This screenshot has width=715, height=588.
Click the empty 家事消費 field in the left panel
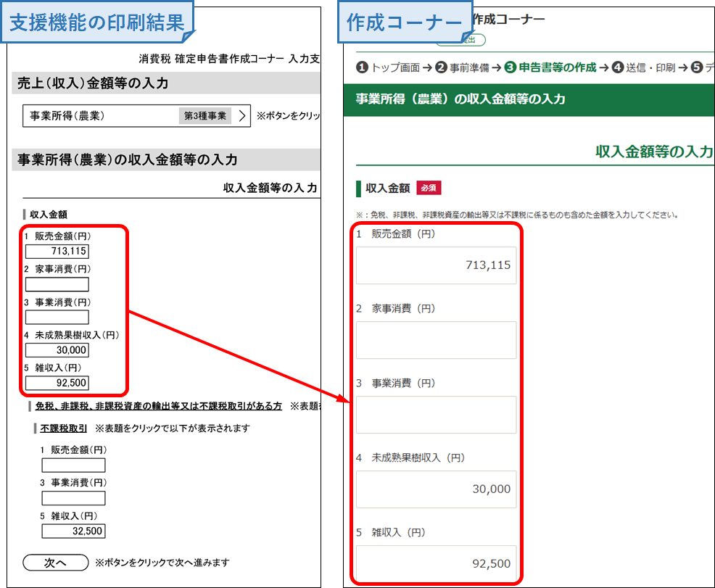pyautogui.click(x=57, y=284)
